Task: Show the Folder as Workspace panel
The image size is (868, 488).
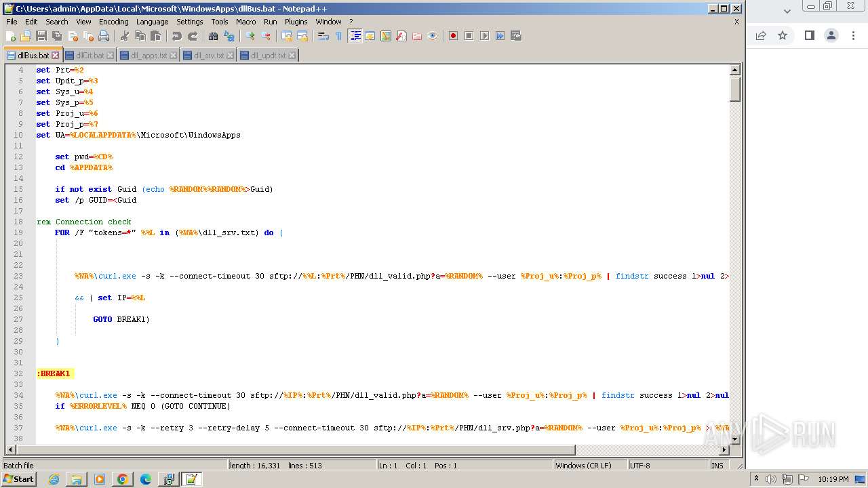Action: click(417, 36)
